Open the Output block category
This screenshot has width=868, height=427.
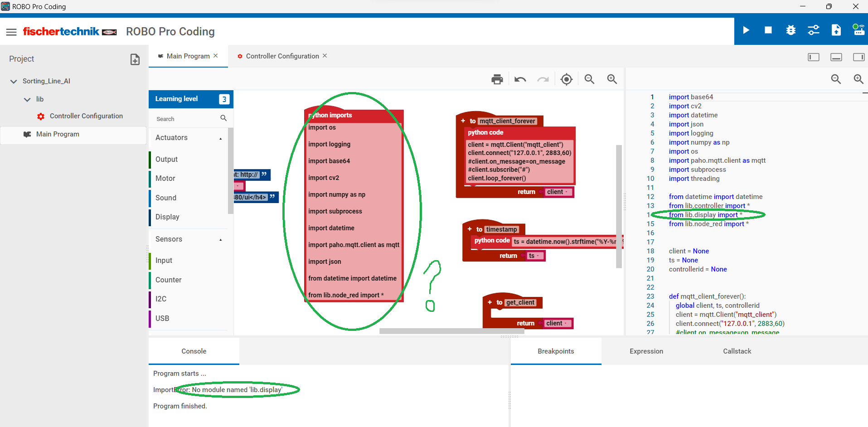tap(166, 159)
